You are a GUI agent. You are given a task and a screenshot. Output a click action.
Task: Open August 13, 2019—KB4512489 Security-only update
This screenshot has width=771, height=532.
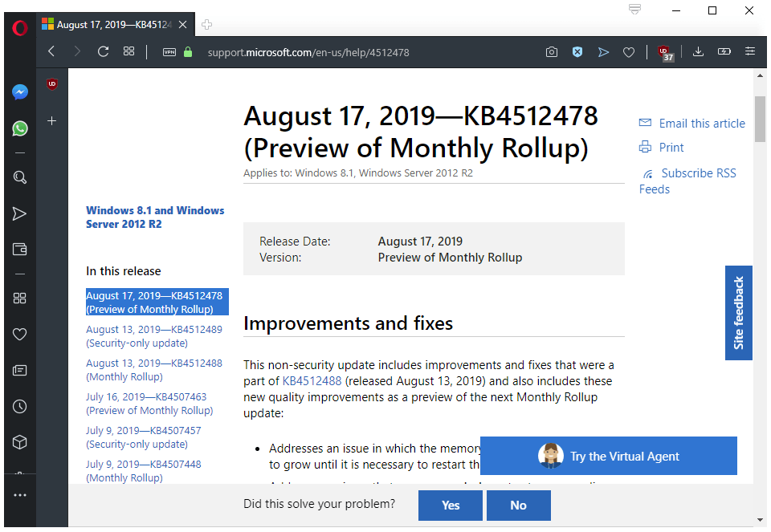[x=154, y=336]
